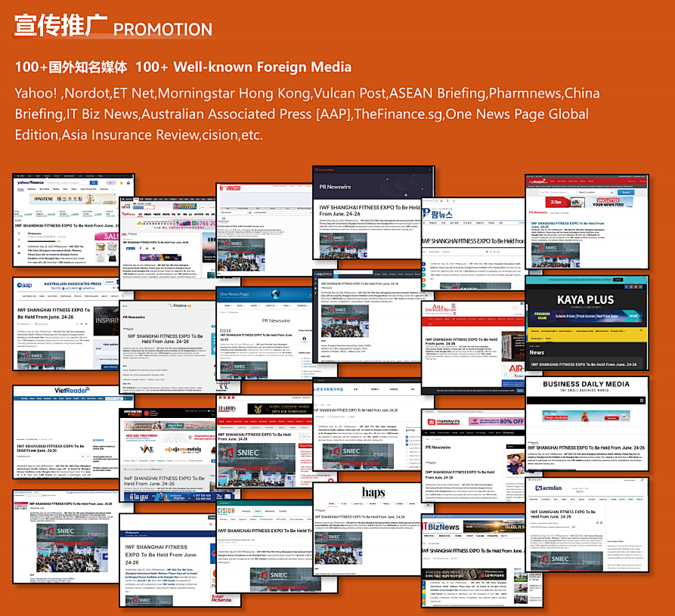The height and width of the screenshot is (616, 675).
Task: Click the haps magazine logo
Action: pyautogui.click(x=373, y=492)
